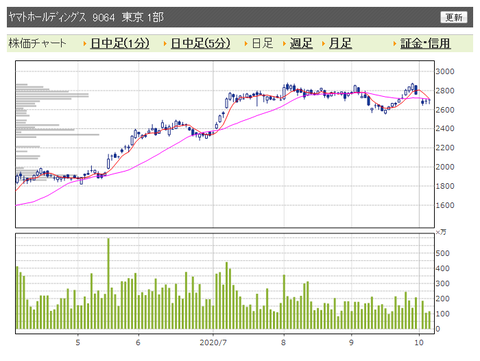480x361 pixels.
Task: Click the 2200 price axis label
Action: tap(445, 148)
